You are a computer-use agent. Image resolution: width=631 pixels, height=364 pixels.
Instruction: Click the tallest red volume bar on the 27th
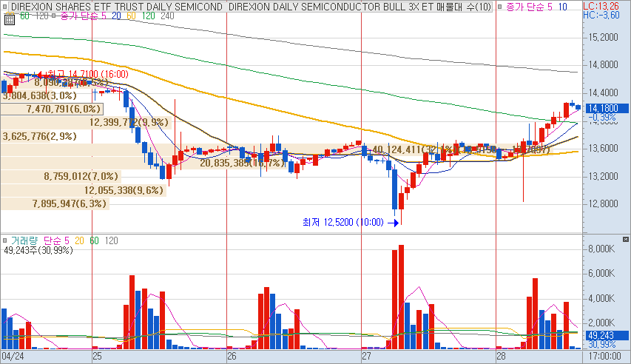(x=401, y=297)
